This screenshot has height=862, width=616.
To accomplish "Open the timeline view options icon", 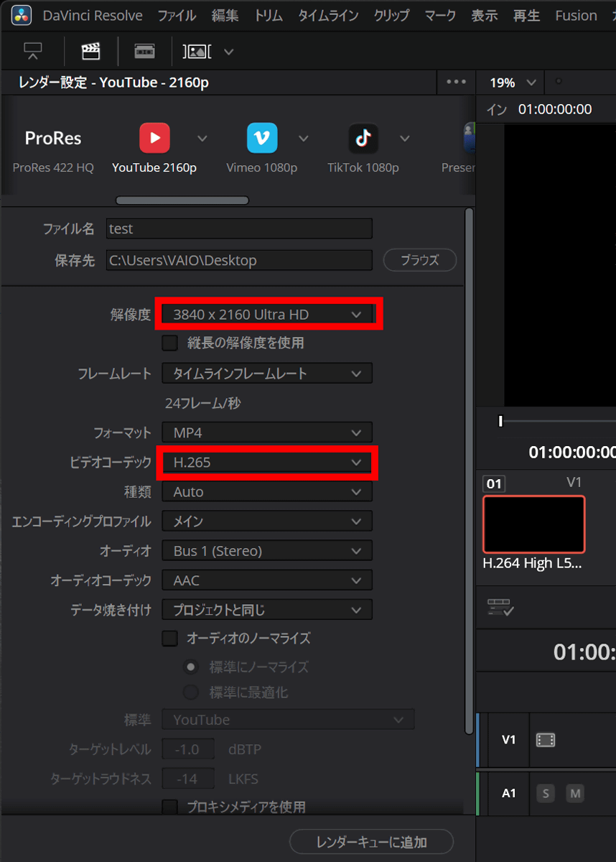I will [x=500, y=607].
